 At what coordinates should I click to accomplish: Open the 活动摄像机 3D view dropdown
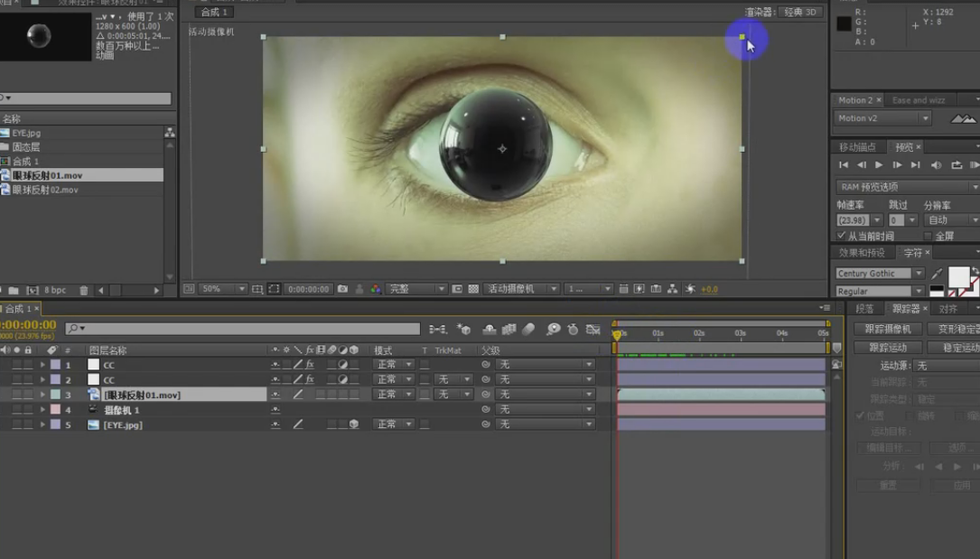[x=521, y=289]
